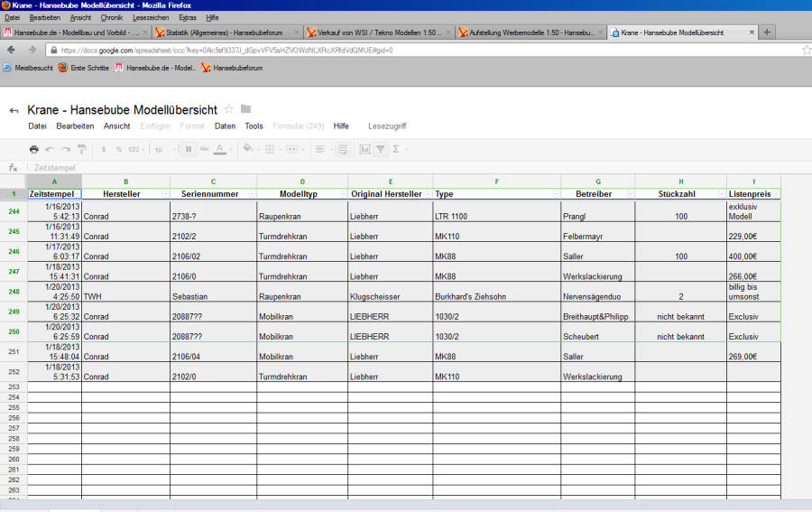Click the insert chart icon

pyautogui.click(x=365, y=149)
